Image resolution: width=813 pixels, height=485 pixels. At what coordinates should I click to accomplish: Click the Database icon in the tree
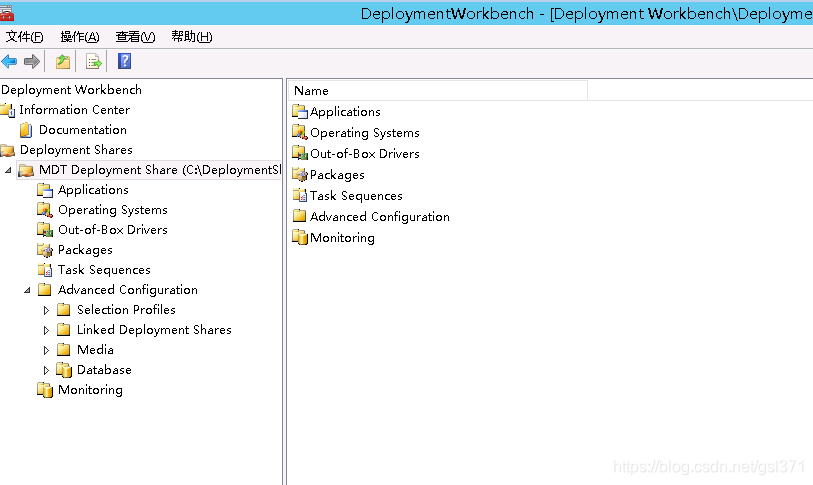click(64, 370)
